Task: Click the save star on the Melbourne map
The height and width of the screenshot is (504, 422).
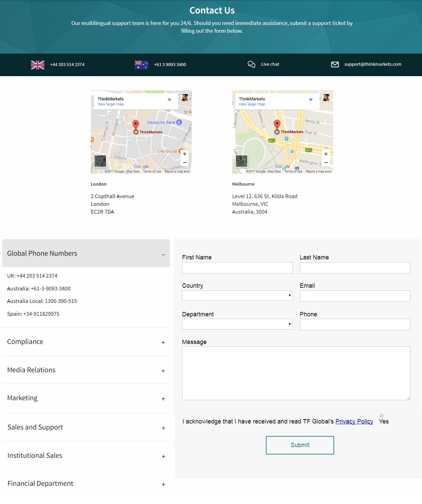Action: [311, 100]
